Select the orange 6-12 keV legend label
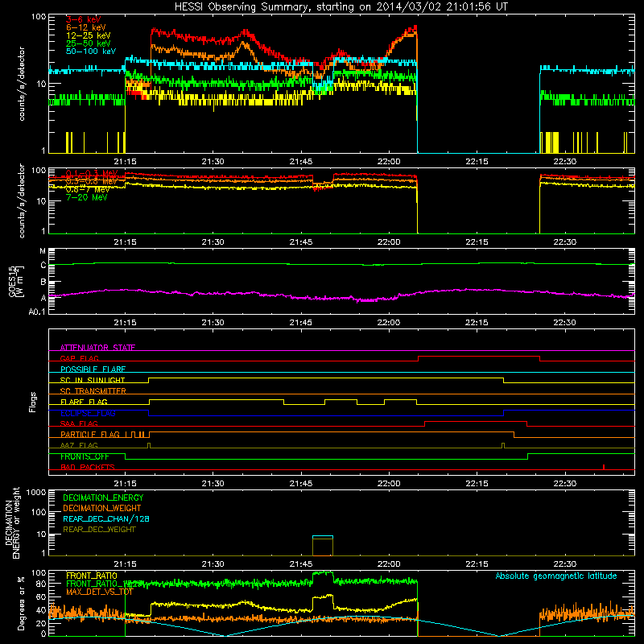644x644 pixels. pos(85,27)
